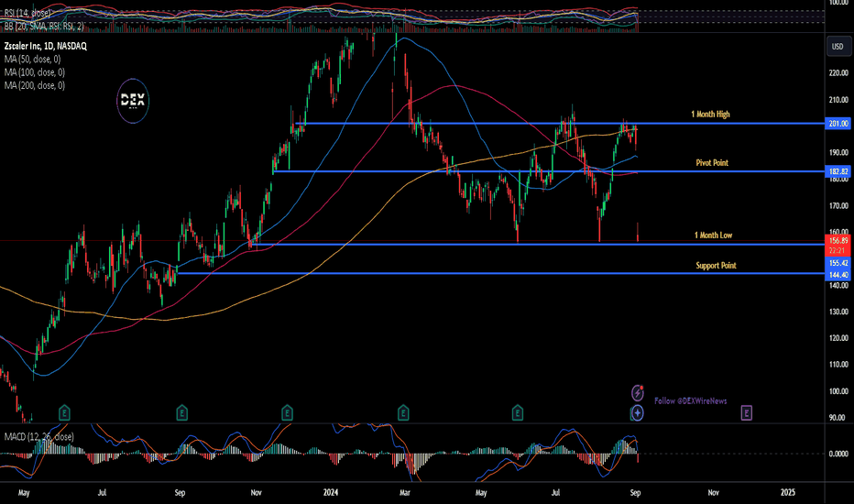854x504 pixels.
Task: Select the RSI (14, close) indicator legend
Action: click(x=27, y=13)
